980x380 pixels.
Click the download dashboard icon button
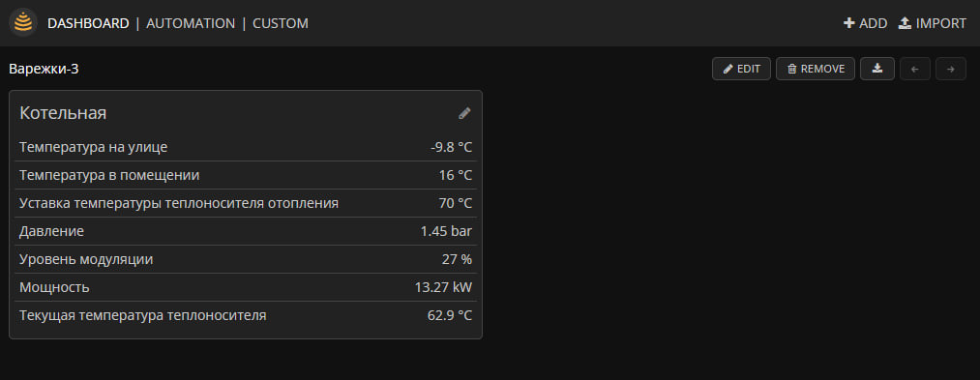pos(877,69)
